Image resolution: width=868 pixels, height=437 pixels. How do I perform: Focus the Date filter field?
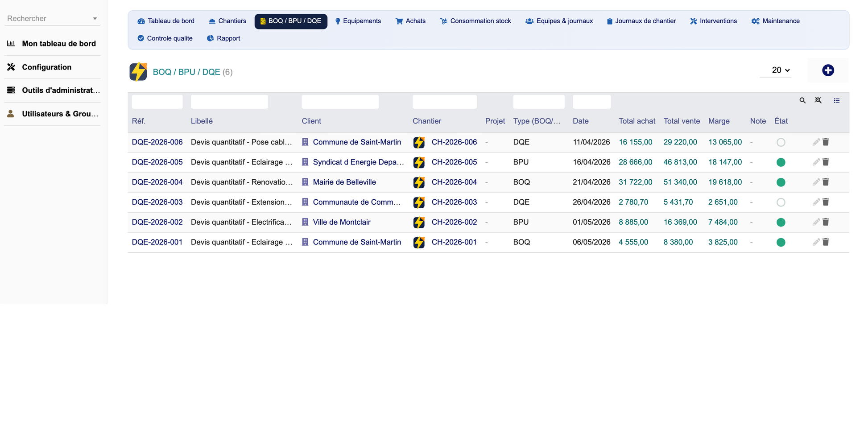tap(591, 102)
